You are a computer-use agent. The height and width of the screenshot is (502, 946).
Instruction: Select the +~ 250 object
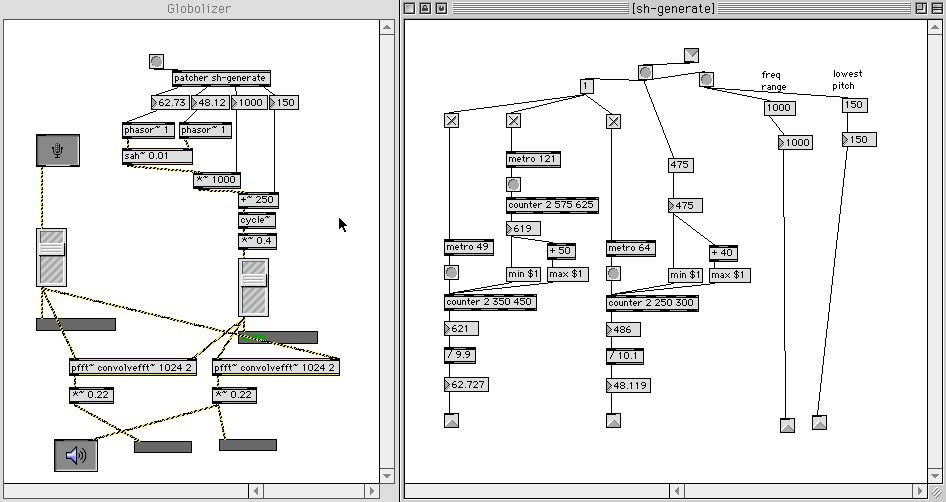[x=259, y=200]
